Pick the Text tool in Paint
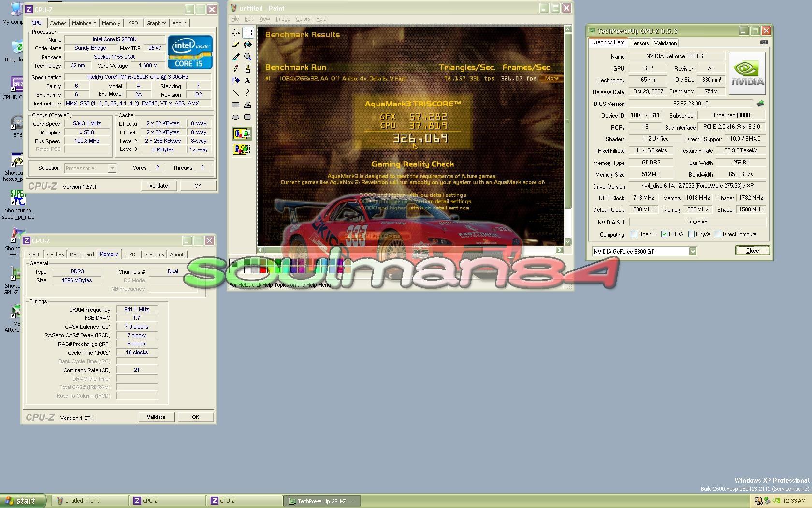Viewport: 812px width, 508px height. tap(248, 81)
